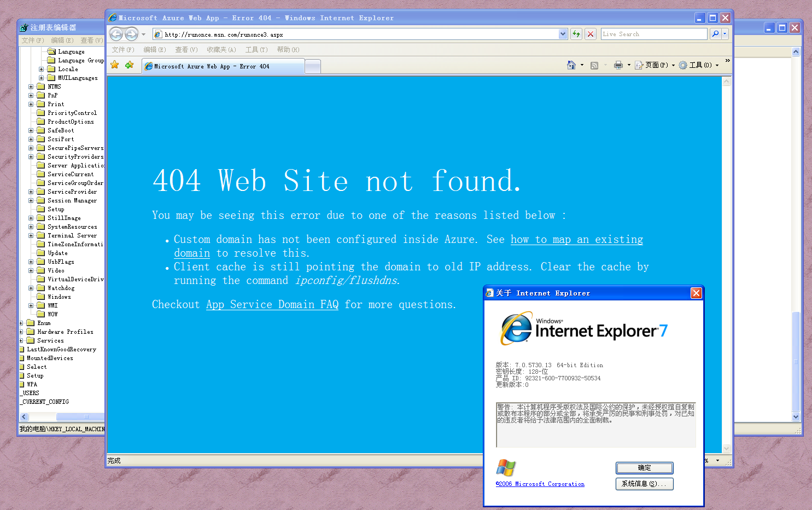
Task: Click the Live Search magnifier icon
Action: pos(715,34)
